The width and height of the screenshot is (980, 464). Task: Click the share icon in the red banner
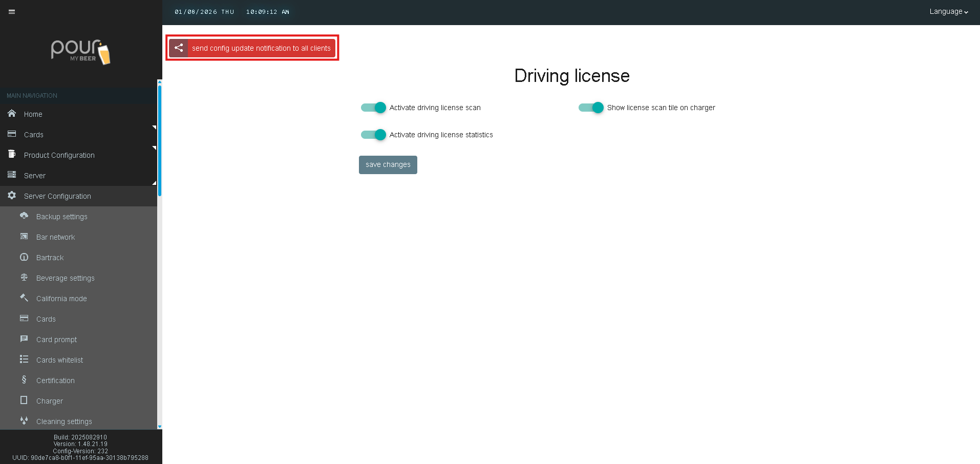tap(179, 48)
